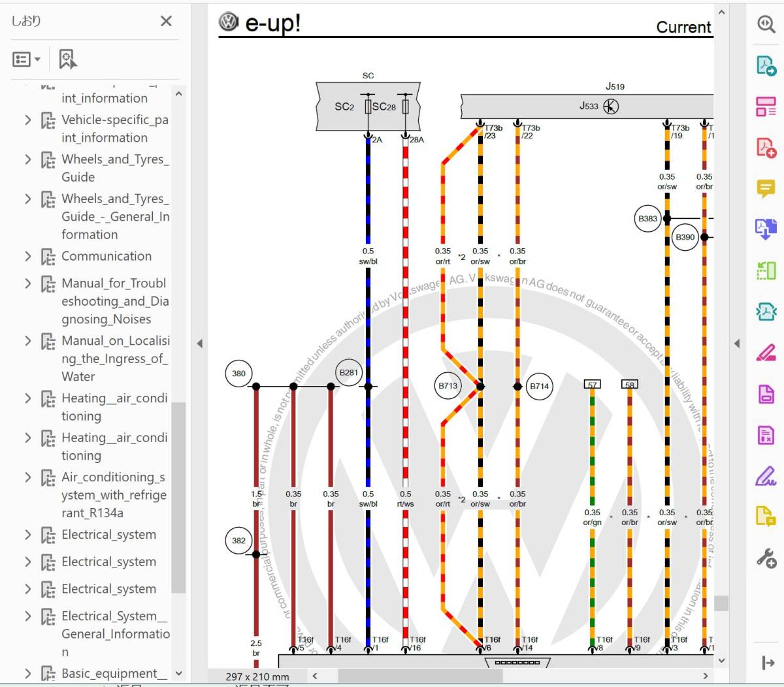Open the search and zoom tool
The image size is (784, 687).
click(766, 24)
